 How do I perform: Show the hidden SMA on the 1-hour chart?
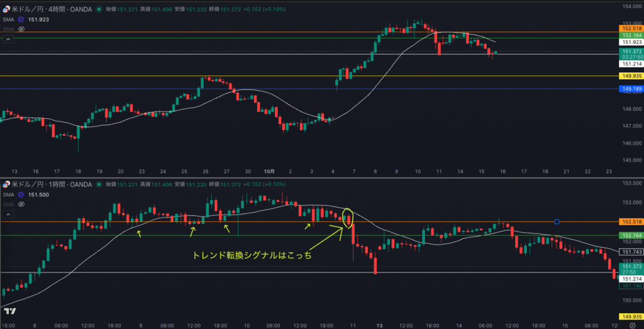click(x=21, y=204)
